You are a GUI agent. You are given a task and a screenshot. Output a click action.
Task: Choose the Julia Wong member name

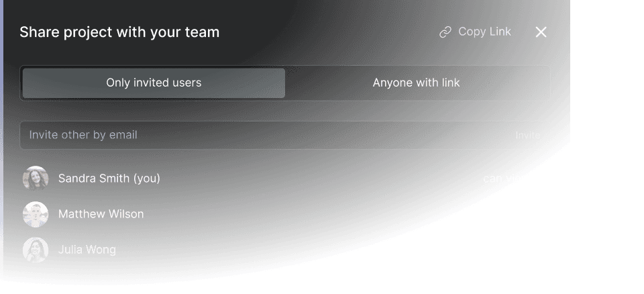point(87,250)
